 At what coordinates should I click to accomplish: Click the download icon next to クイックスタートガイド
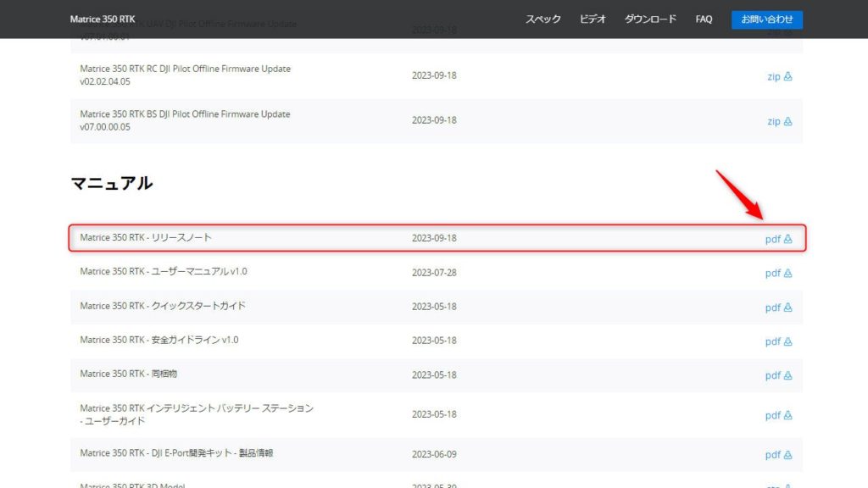[x=790, y=308]
